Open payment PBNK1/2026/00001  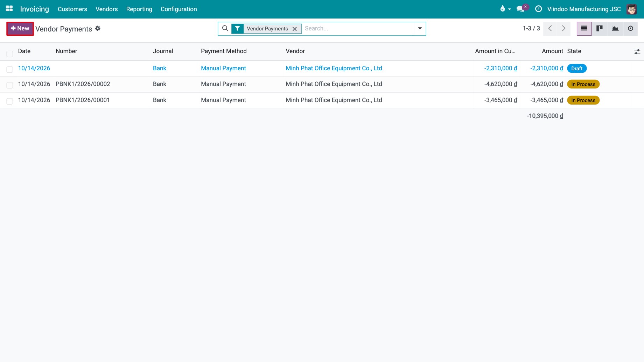(83, 100)
